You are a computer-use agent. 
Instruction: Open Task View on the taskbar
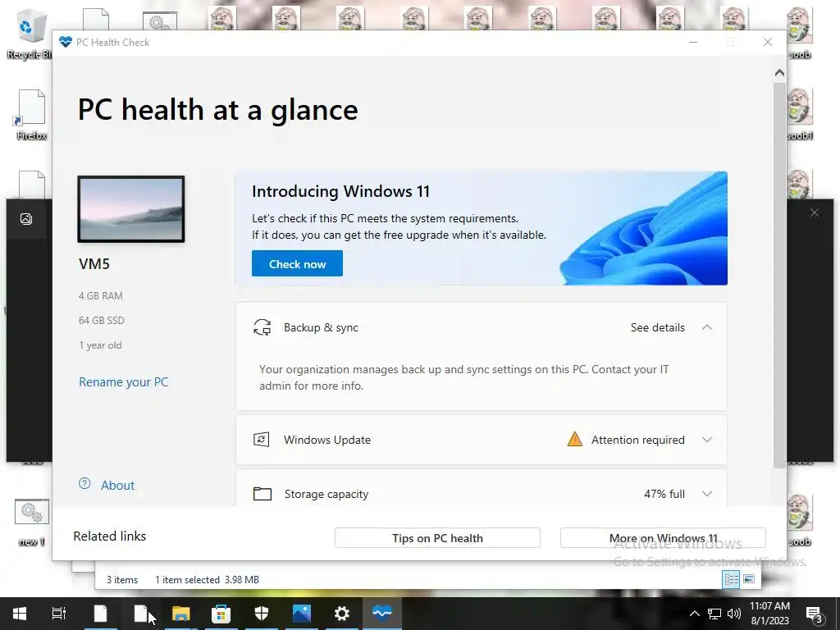(59, 614)
